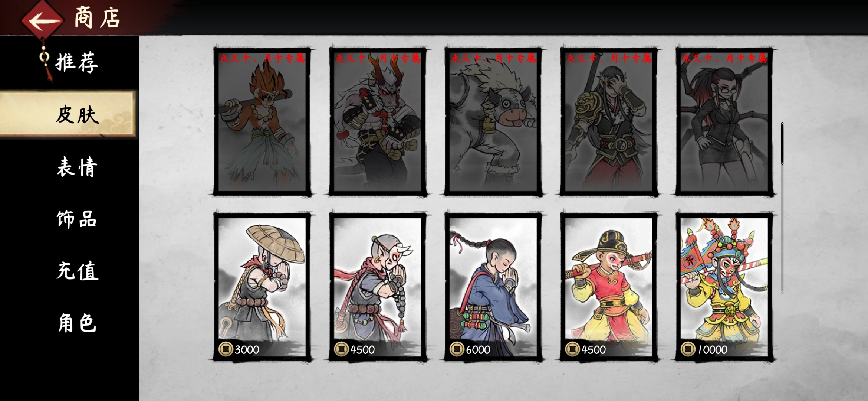Choose the fox-masked monk skin card
The height and width of the screenshot is (401, 868).
coord(378,287)
